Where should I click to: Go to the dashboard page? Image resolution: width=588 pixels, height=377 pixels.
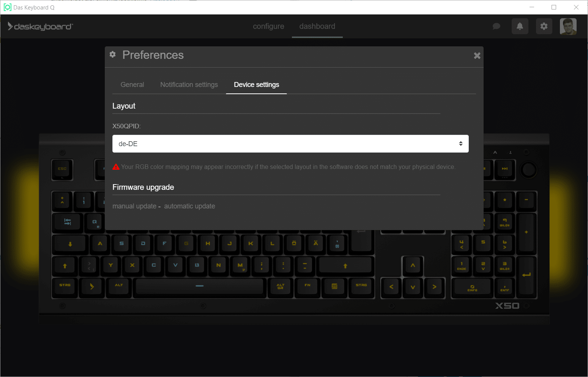(317, 26)
